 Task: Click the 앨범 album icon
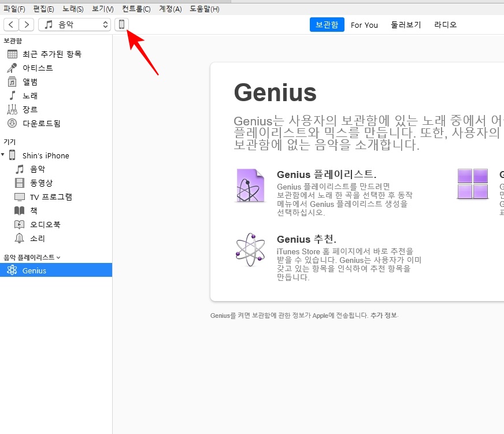click(x=12, y=81)
